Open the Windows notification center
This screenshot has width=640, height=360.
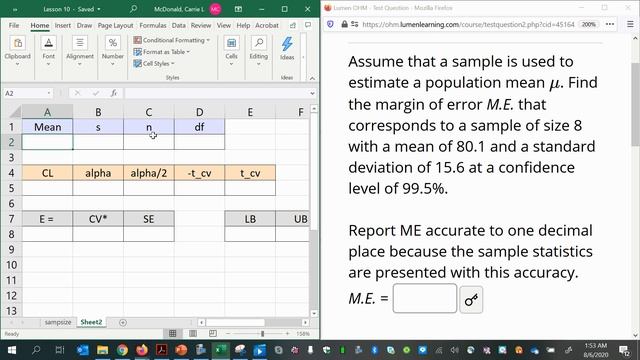click(624, 350)
